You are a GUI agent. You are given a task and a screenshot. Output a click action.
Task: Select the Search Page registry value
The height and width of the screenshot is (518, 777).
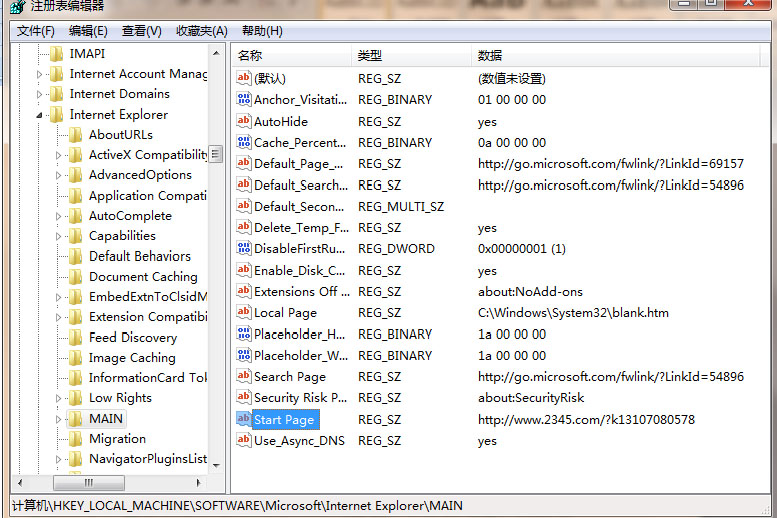tap(289, 377)
